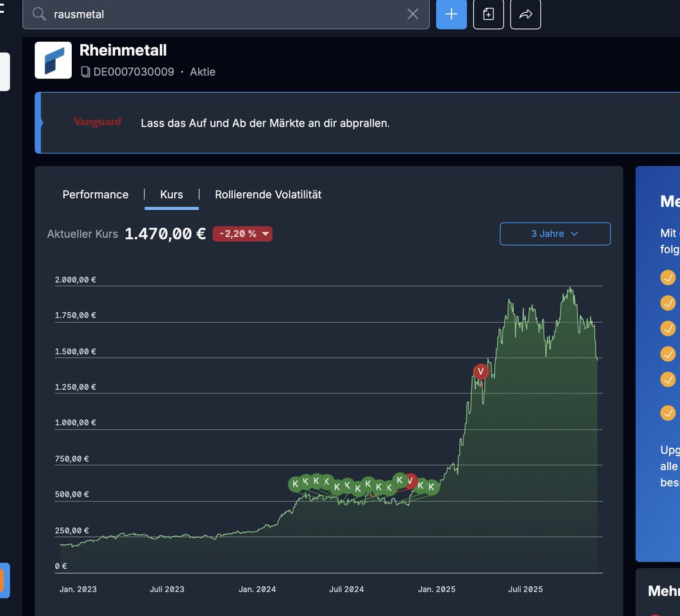Click the Rheinmetall company logo
Viewport: 680px width, 616px height.
tap(53, 60)
